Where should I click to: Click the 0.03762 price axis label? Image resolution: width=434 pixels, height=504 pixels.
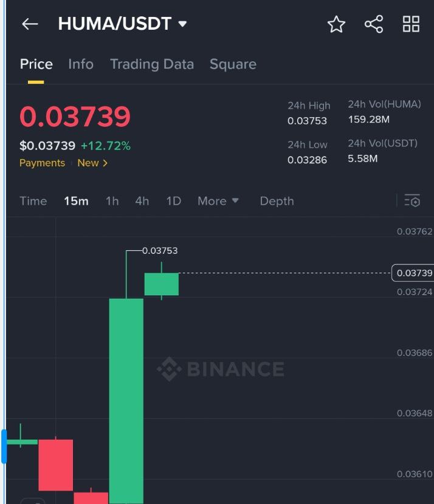point(415,231)
